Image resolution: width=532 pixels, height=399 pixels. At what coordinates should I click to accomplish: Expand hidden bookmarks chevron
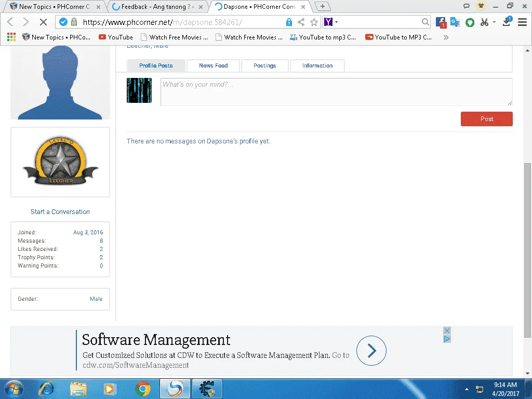click(x=446, y=37)
